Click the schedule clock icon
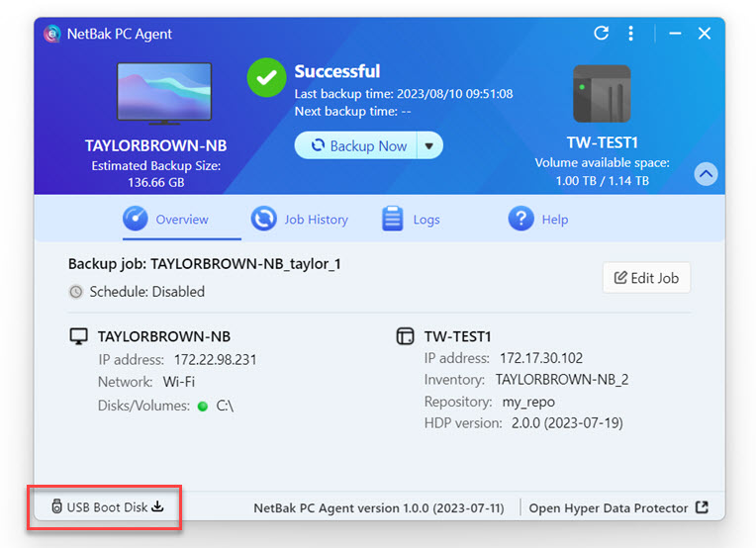 [76, 292]
